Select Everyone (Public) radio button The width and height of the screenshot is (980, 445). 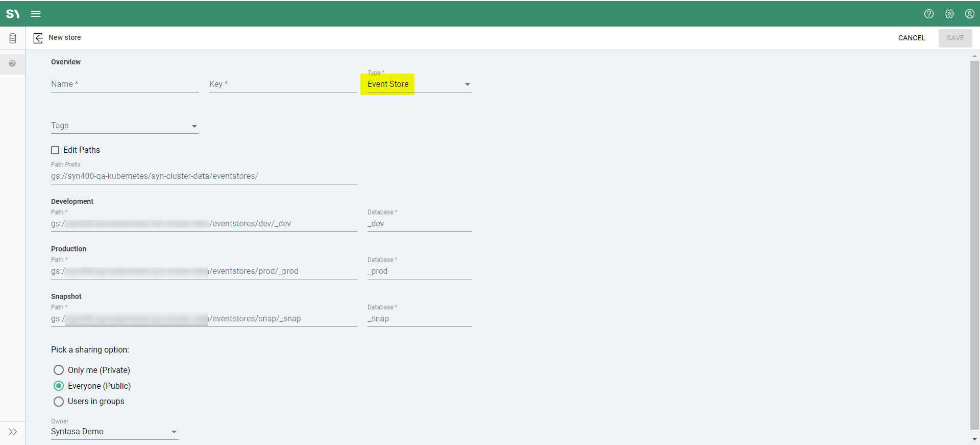[x=59, y=386]
